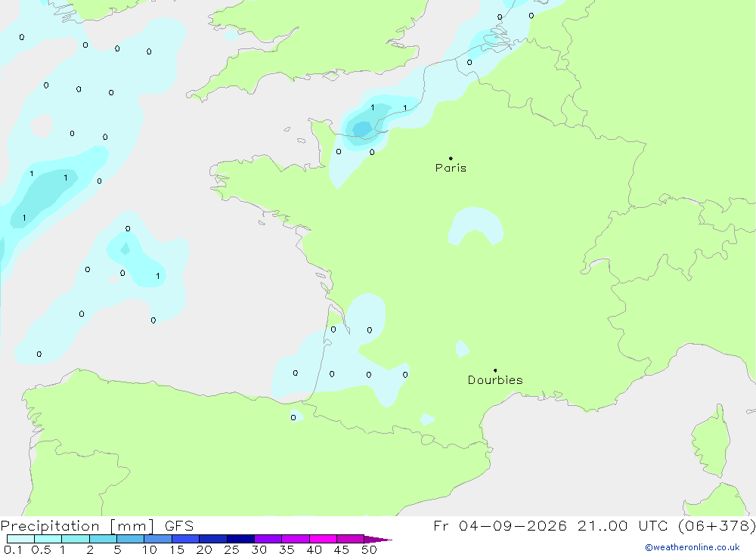Click the legend label '10'

coord(150,549)
